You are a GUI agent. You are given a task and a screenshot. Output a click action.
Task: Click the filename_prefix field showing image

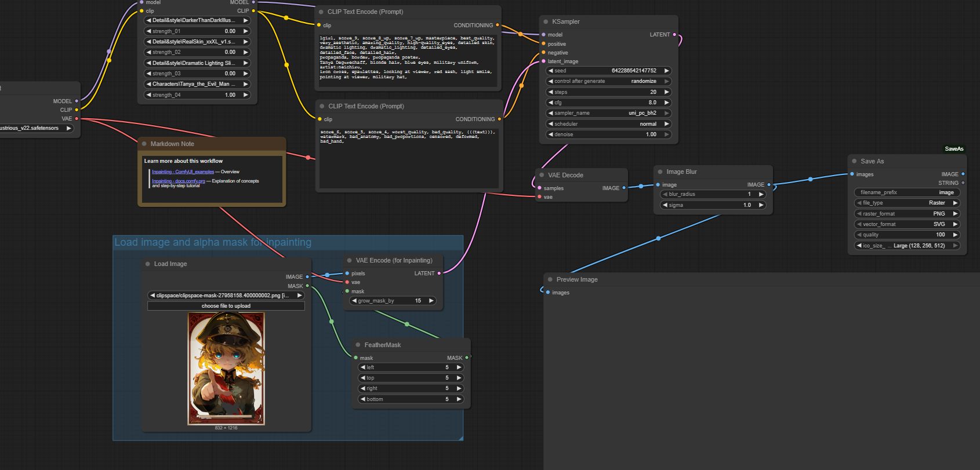[907, 192]
